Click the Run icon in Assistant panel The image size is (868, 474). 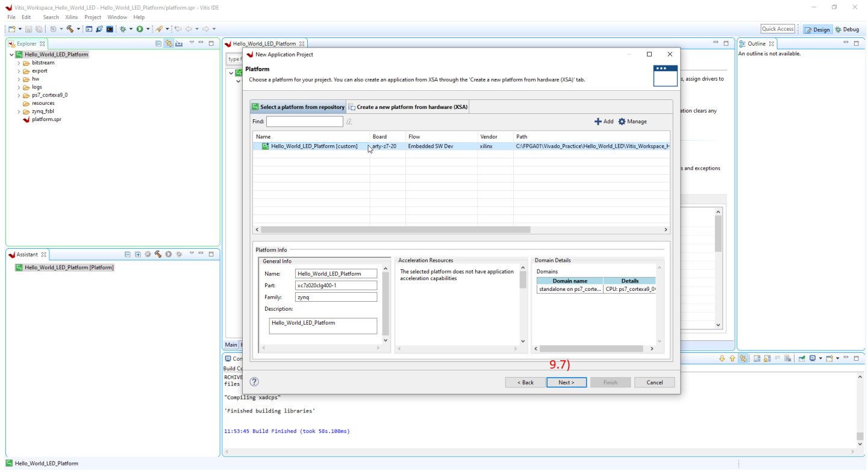click(169, 254)
